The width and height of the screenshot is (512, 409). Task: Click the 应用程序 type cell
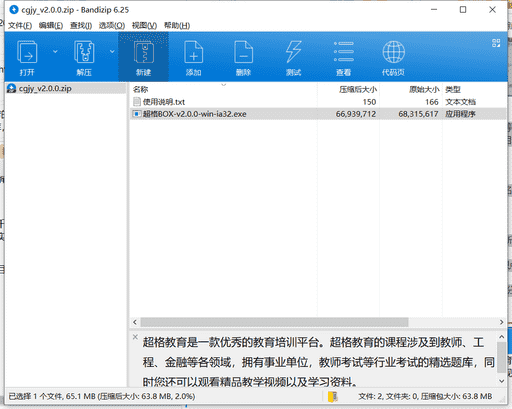460,114
